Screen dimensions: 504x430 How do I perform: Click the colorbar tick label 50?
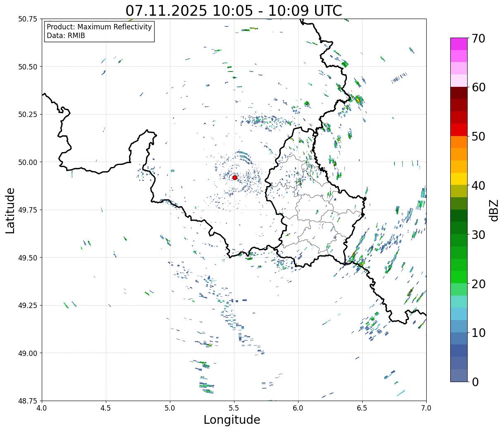478,136
